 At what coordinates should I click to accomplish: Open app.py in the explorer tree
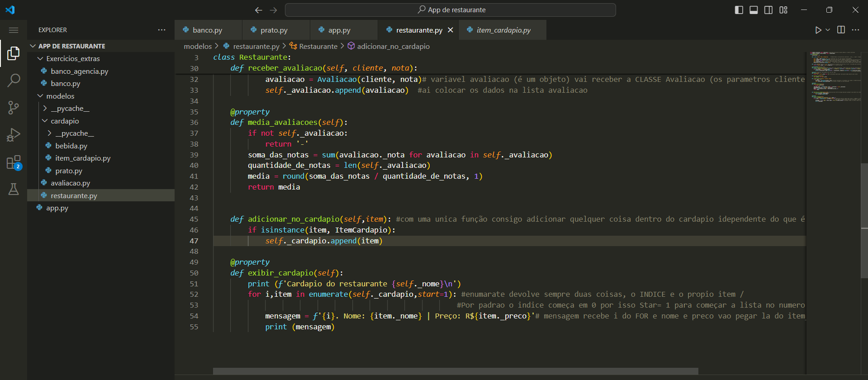100,208
